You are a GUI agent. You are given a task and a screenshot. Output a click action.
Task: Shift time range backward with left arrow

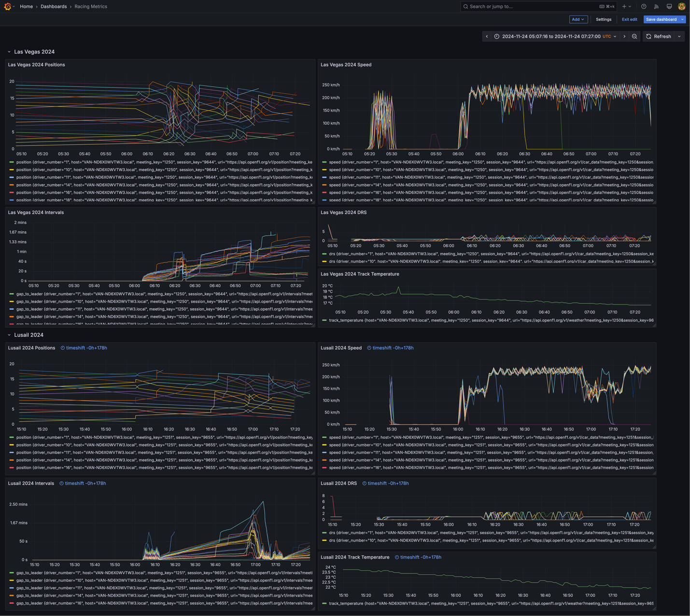(x=487, y=36)
